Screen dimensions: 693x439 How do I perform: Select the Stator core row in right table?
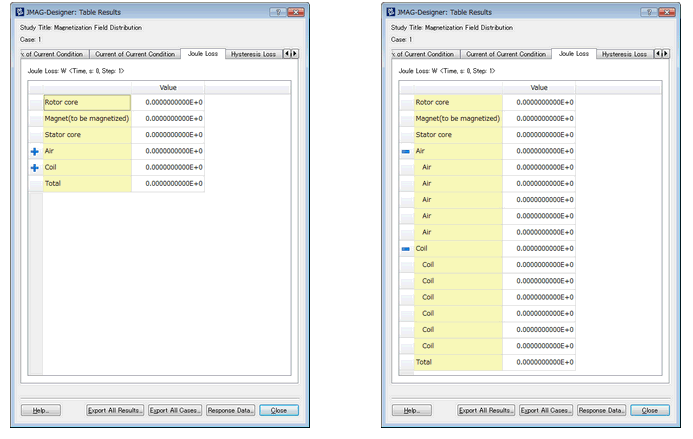tap(457, 134)
